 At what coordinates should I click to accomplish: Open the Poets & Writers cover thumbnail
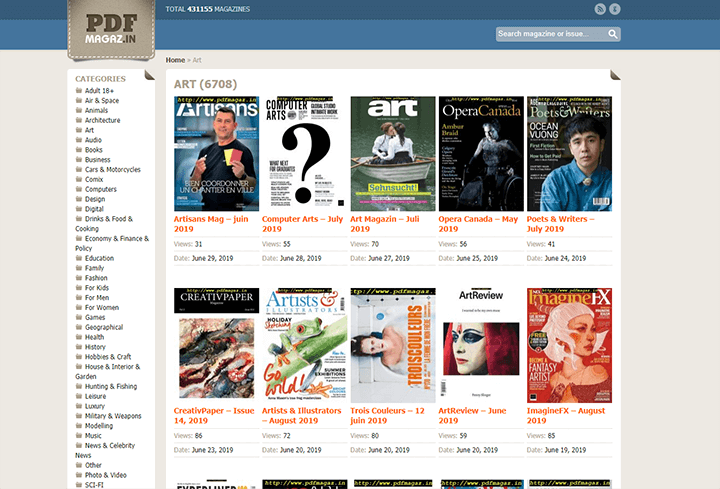569,154
